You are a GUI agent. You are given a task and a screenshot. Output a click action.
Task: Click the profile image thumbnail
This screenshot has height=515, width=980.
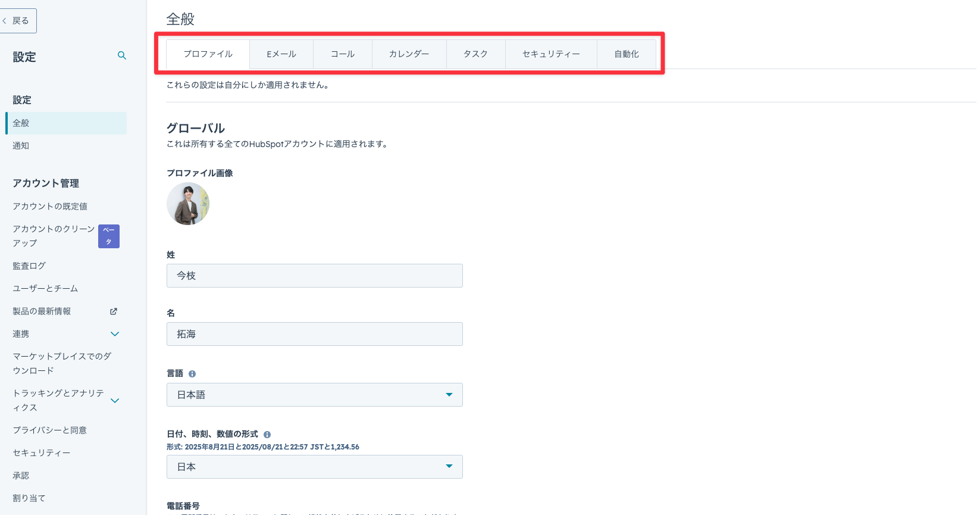[x=188, y=204]
